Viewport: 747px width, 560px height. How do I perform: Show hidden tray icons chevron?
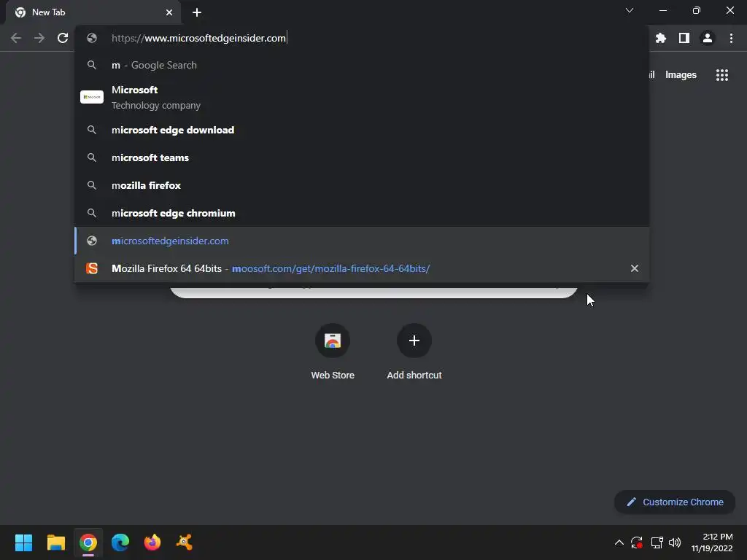click(x=619, y=542)
